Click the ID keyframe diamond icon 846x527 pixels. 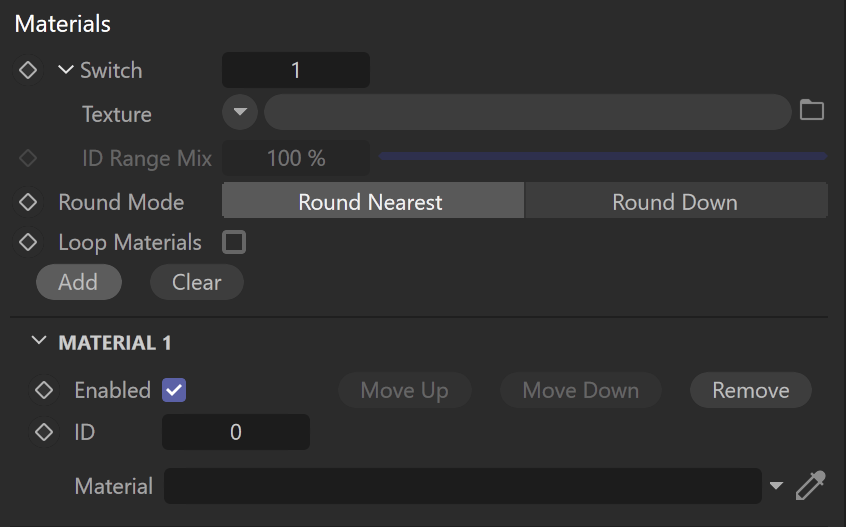[x=44, y=432]
